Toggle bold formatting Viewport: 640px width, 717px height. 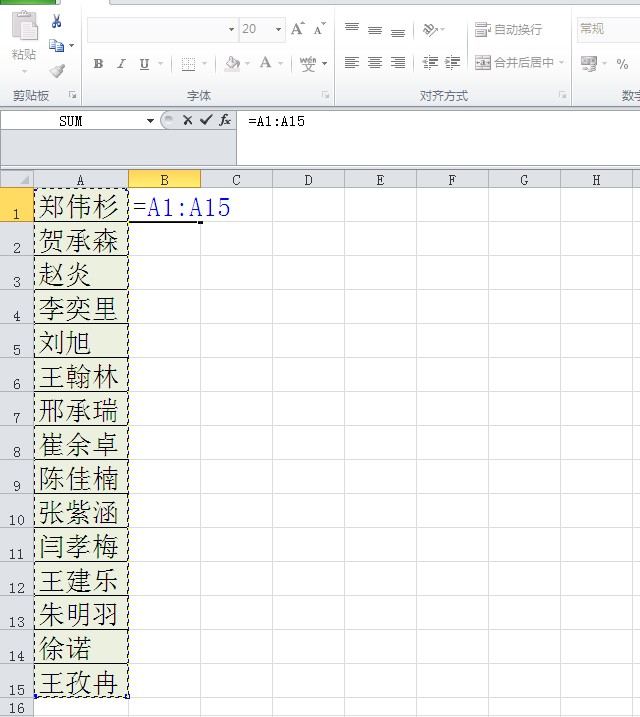pyautogui.click(x=98, y=64)
